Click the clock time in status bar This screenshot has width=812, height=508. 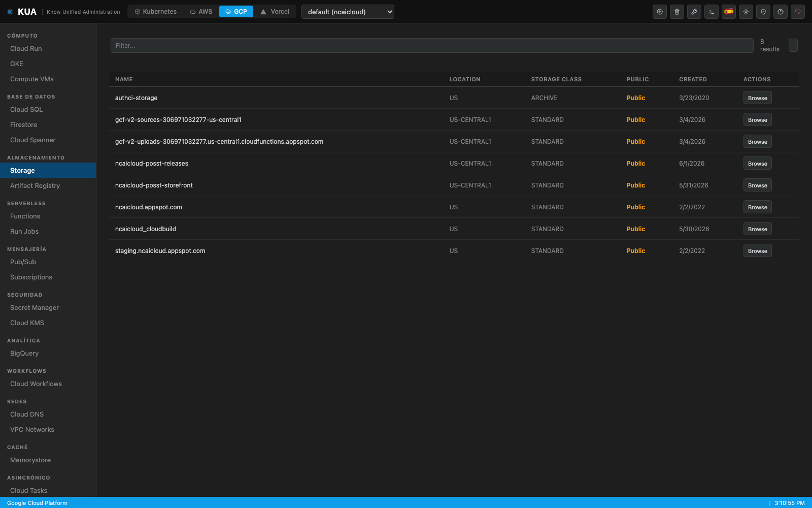pos(790,503)
